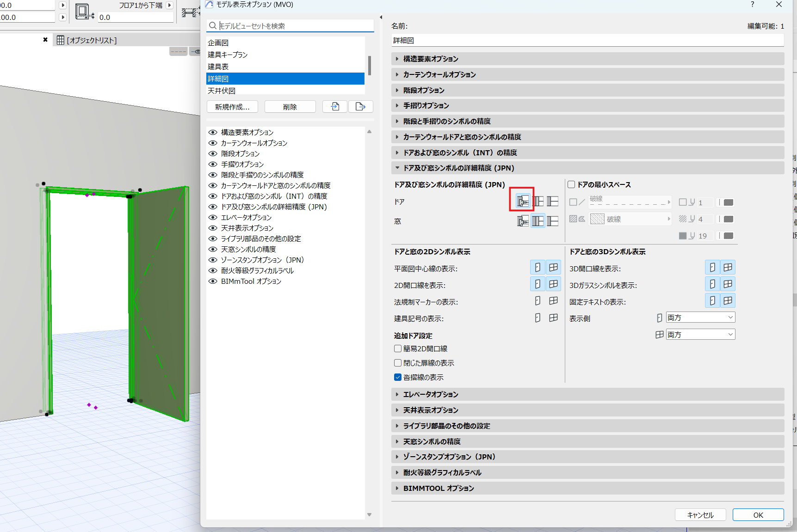Enable the ドアの最小スペース checkbox
Screen dimensions: 797x532
coord(571,184)
